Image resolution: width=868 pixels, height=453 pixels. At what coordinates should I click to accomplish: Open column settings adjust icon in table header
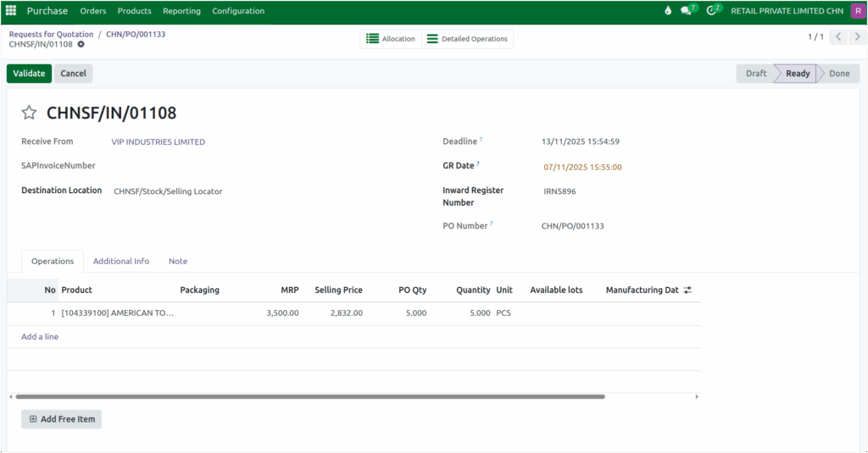coord(687,290)
